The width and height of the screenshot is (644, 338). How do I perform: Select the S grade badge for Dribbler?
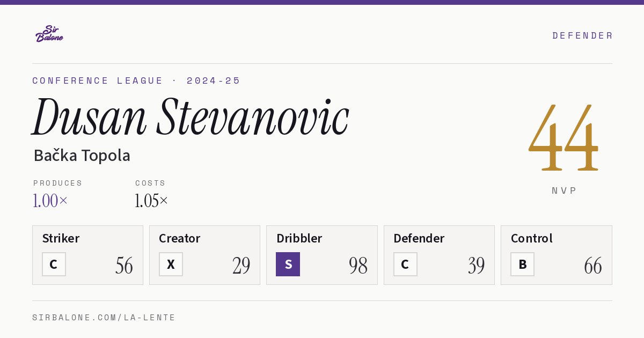288,264
